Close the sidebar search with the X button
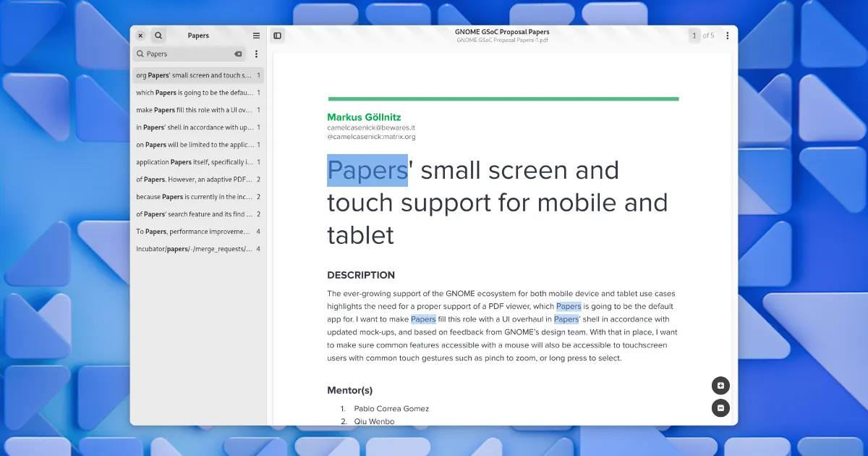 coord(140,35)
